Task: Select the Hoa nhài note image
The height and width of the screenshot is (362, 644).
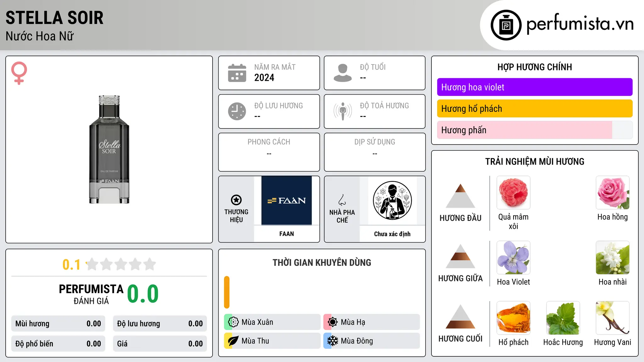Action: click(x=613, y=258)
